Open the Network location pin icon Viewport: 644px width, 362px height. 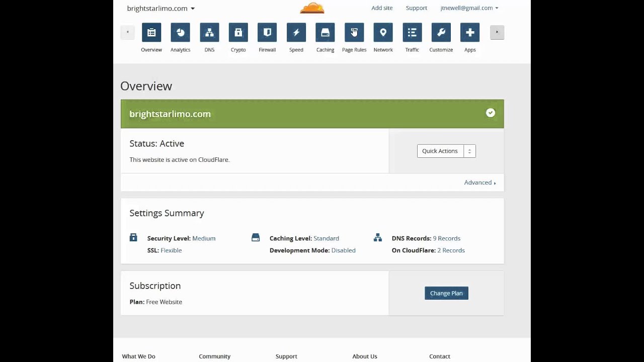tap(383, 32)
